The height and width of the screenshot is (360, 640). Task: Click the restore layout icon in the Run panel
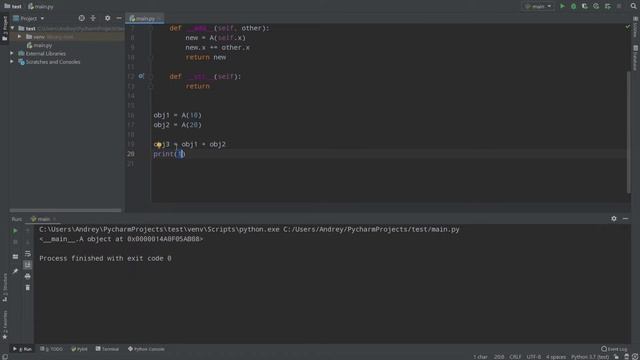coord(15,257)
